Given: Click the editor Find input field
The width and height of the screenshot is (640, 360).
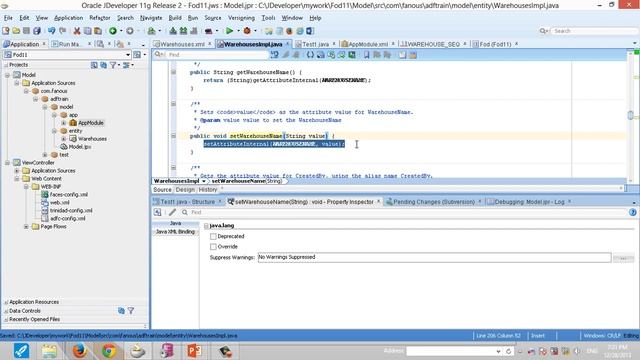Looking at the screenshot, I should [217, 55].
